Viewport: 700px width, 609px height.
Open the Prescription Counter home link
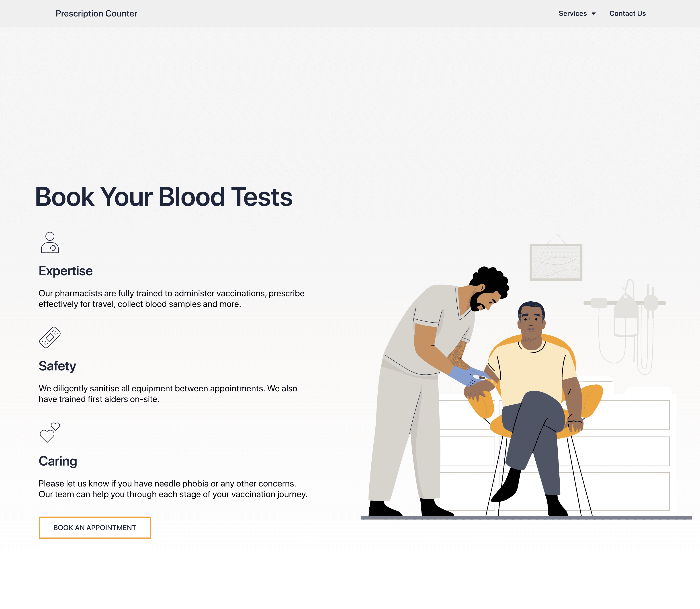point(96,14)
